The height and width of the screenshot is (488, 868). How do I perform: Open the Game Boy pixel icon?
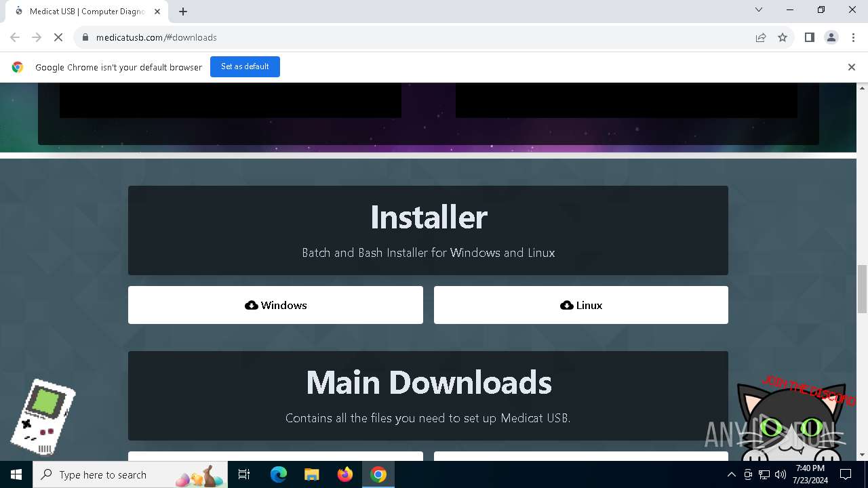(x=43, y=418)
